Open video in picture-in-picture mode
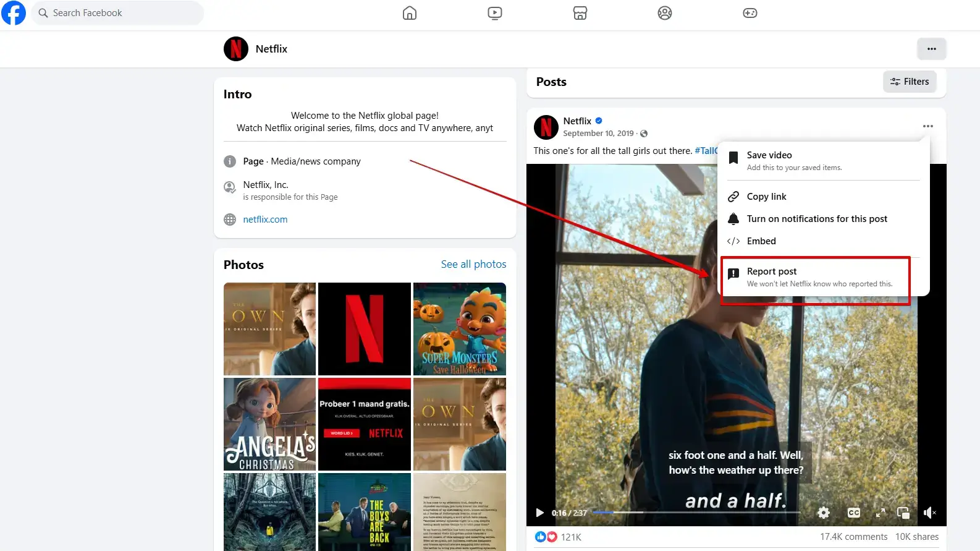980x551 pixels. pos(903,513)
